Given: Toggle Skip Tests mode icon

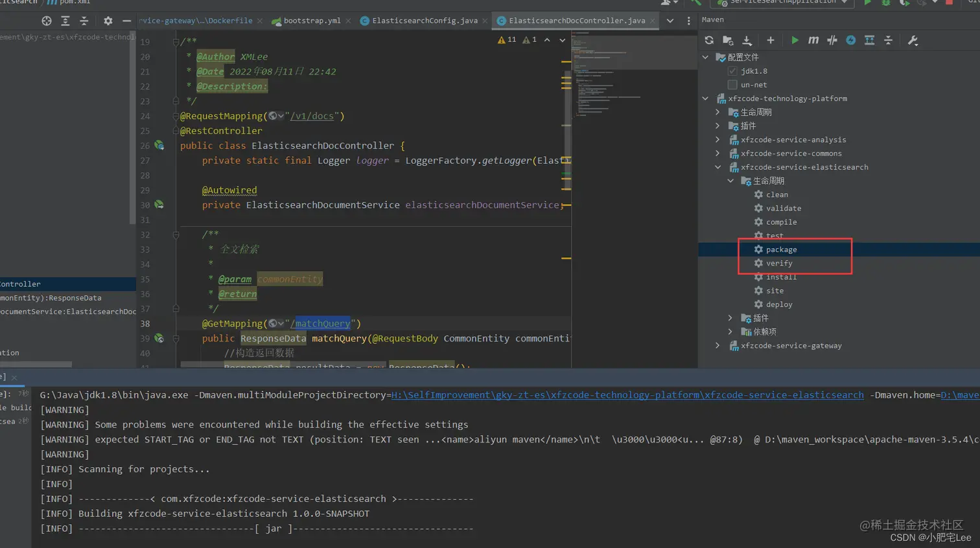Looking at the screenshot, I should pyautogui.click(x=832, y=40).
